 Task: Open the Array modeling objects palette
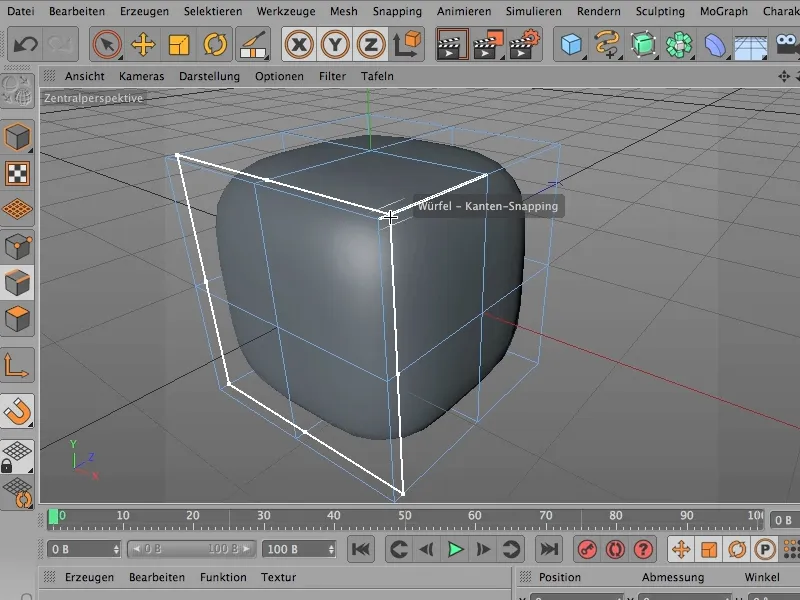pyautogui.click(x=679, y=44)
